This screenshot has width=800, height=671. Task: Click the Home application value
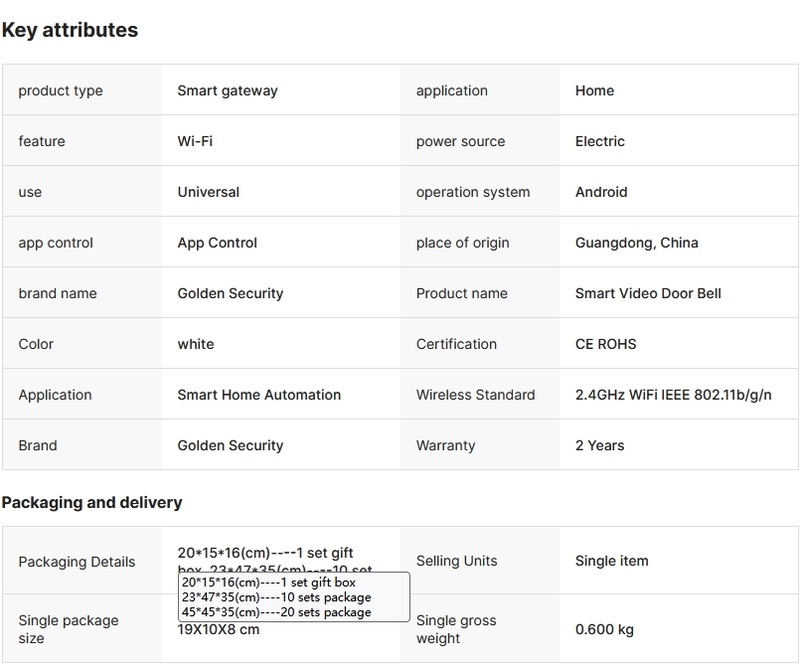594,90
